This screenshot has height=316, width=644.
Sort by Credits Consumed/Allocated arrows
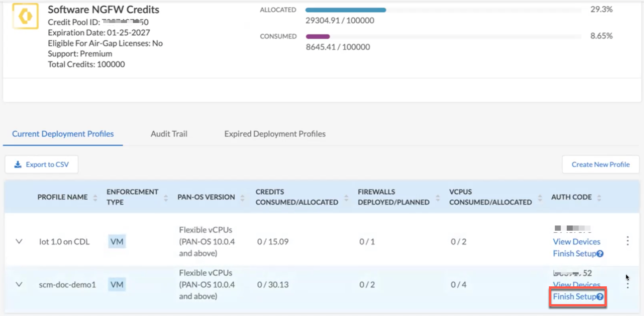point(346,198)
